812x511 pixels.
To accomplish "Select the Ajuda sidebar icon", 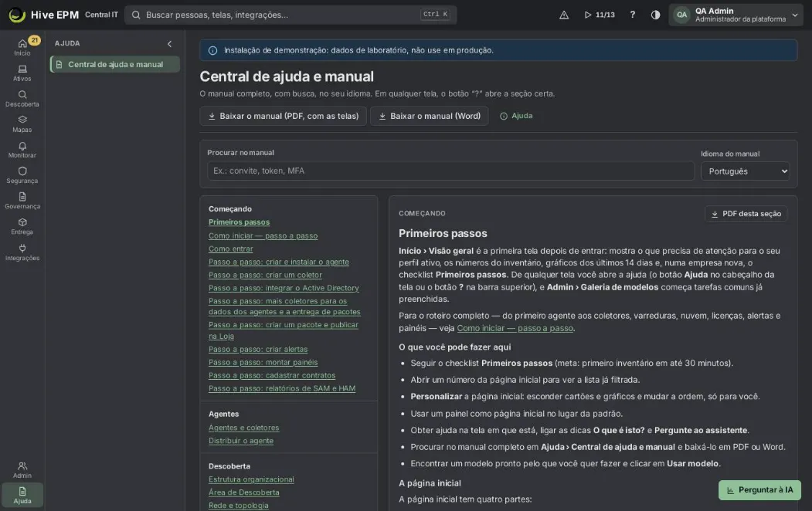I will click(22, 496).
